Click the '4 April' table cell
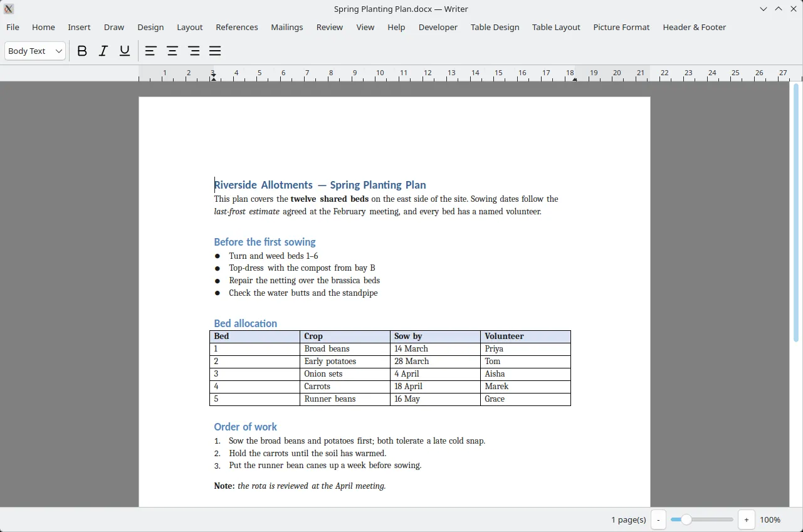 pyautogui.click(x=435, y=374)
